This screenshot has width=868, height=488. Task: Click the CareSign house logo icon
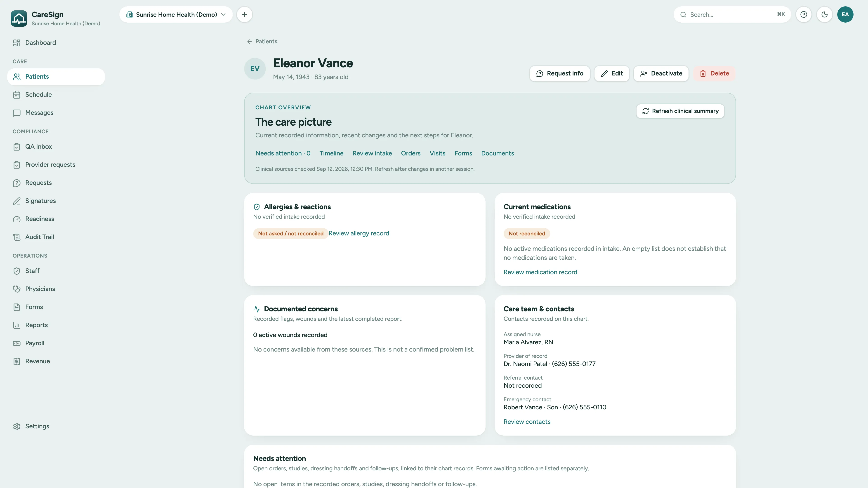tap(19, 18)
